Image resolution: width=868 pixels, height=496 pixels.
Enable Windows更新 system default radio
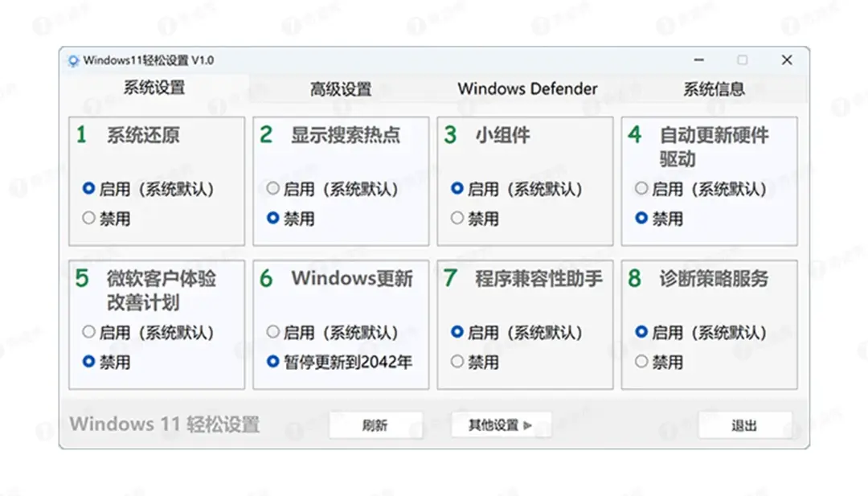[x=273, y=332]
